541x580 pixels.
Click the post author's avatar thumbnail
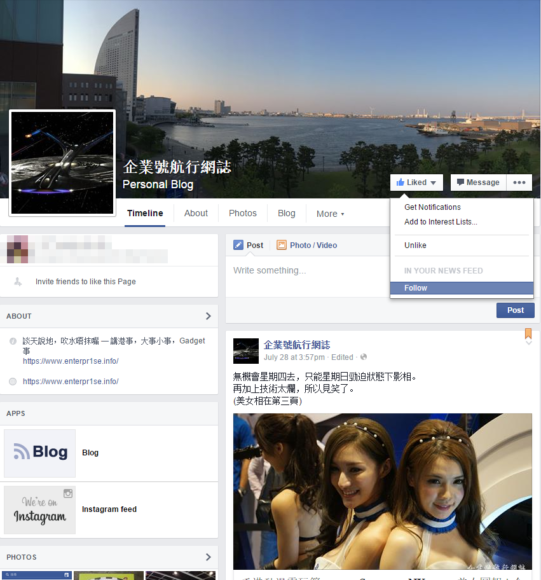click(x=246, y=351)
